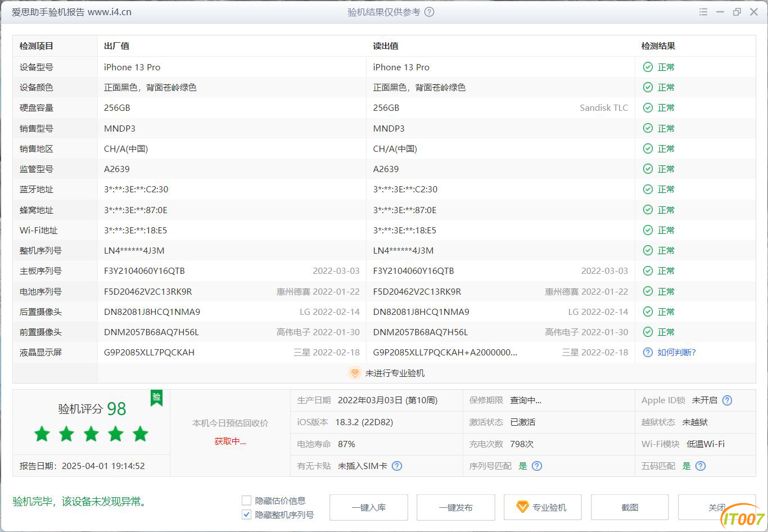
Task: Enable the 隐藏估价信息 checkbox
Action: 246,501
